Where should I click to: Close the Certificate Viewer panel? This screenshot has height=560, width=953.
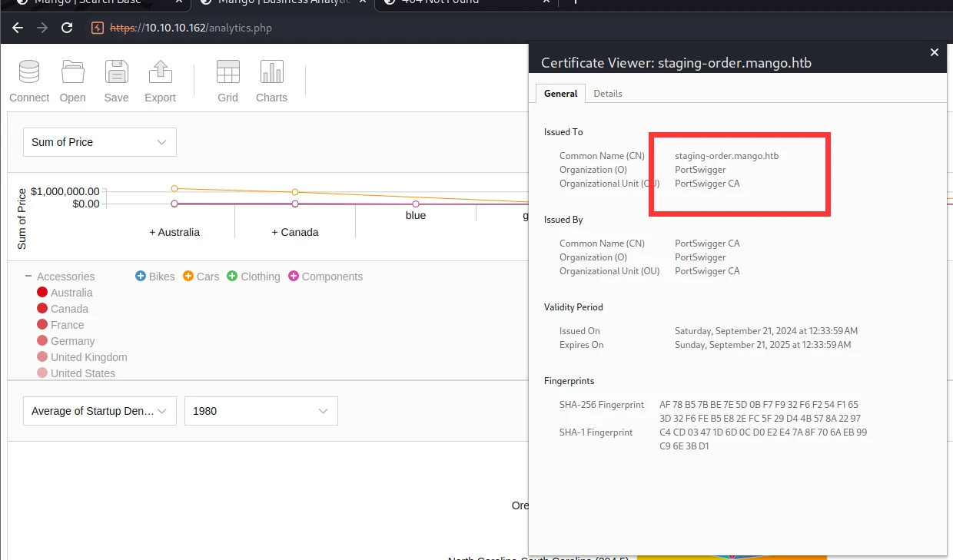[935, 52]
